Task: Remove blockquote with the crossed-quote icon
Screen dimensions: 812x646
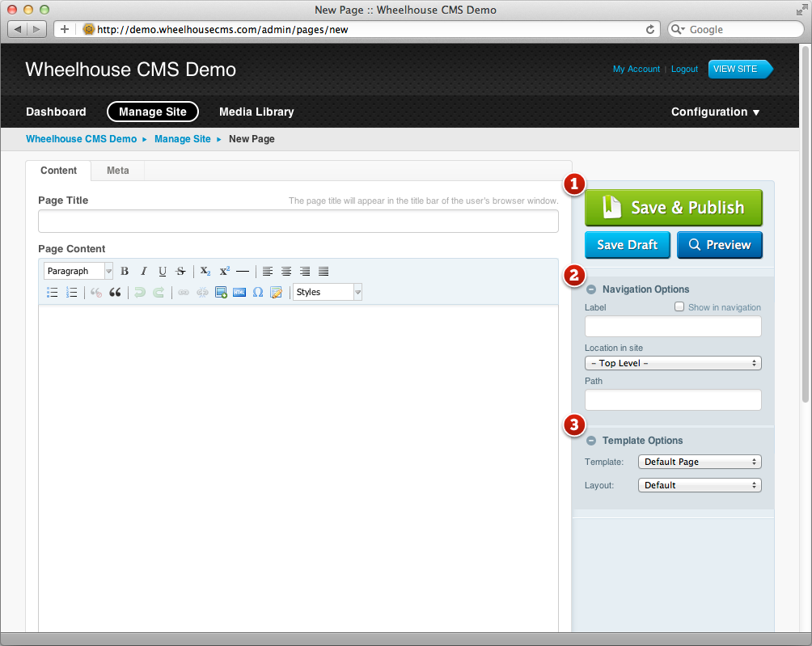Action: (x=96, y=293)
